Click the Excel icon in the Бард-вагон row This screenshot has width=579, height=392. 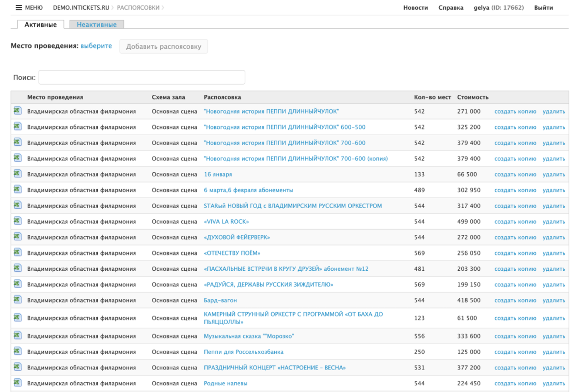pos(17,300)
